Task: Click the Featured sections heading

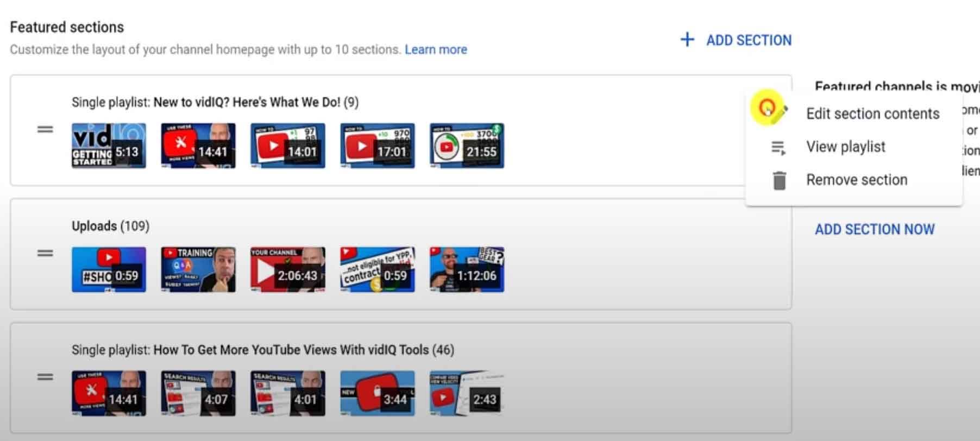Action: (x=67, y=27)
